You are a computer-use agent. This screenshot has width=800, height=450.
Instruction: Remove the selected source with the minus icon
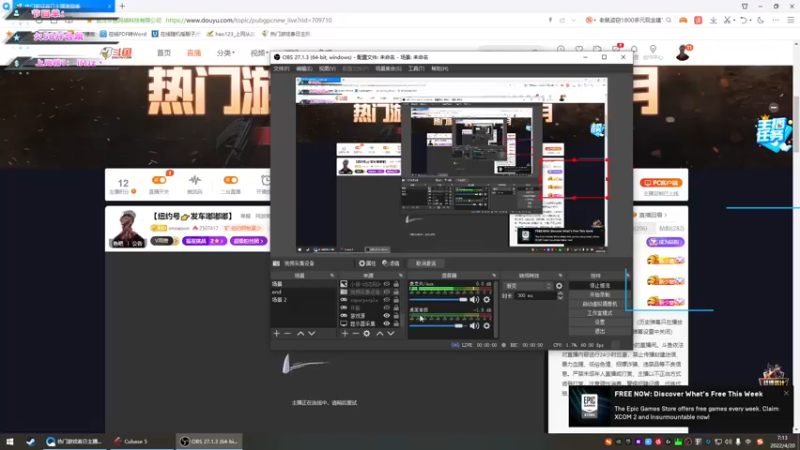[356, 333]
